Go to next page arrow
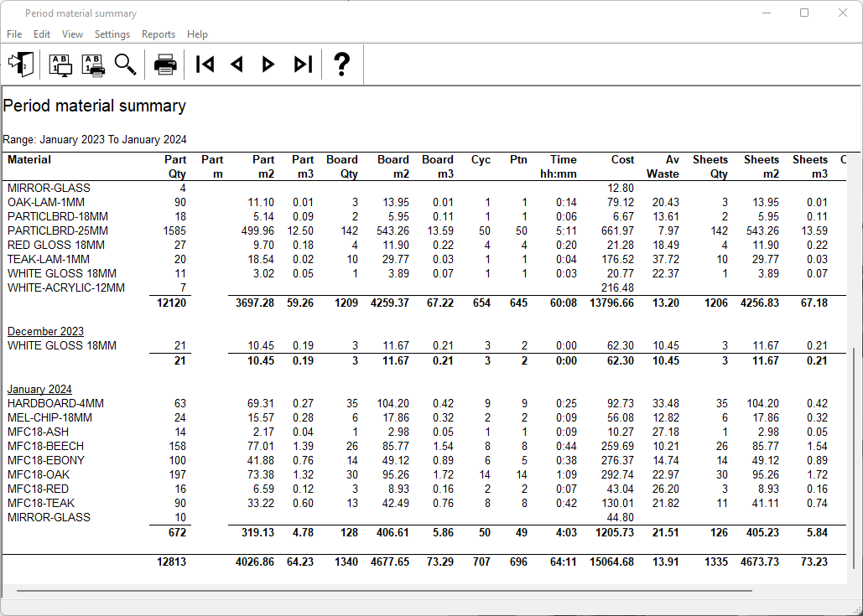Viewport: 863px width, 616px height. click(x=268, y=65)
